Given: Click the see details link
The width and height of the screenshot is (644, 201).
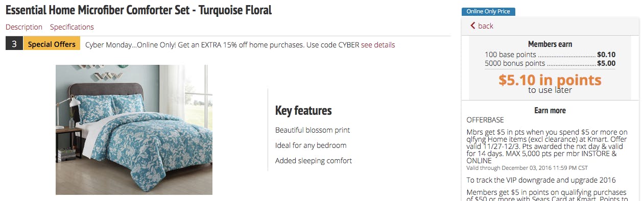Looking at the screenshot, I should coord(378,45).
